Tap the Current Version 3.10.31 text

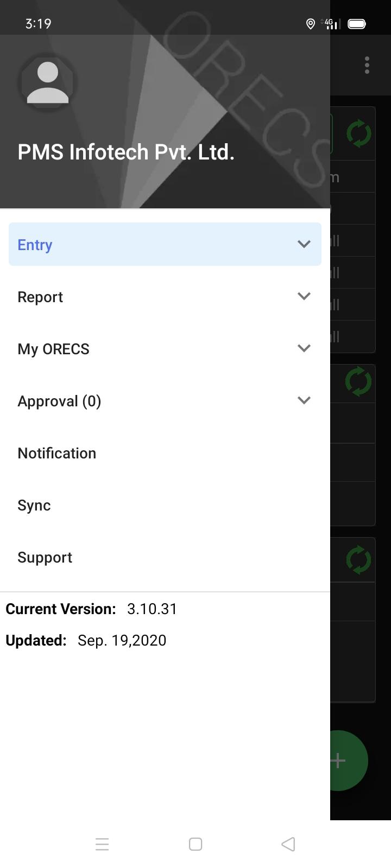[x=91, y=609]
